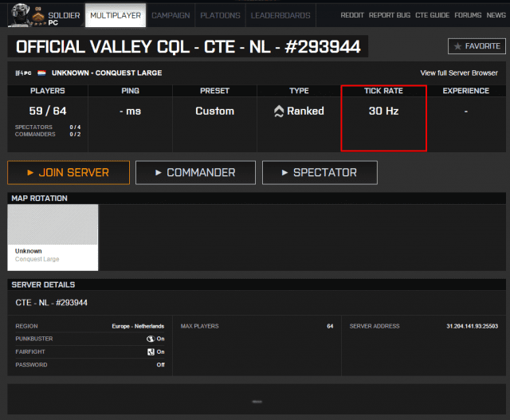Screen dimensions: 510x420
Task: Click the Netherlands flag icon
Action: pos(41,73)
